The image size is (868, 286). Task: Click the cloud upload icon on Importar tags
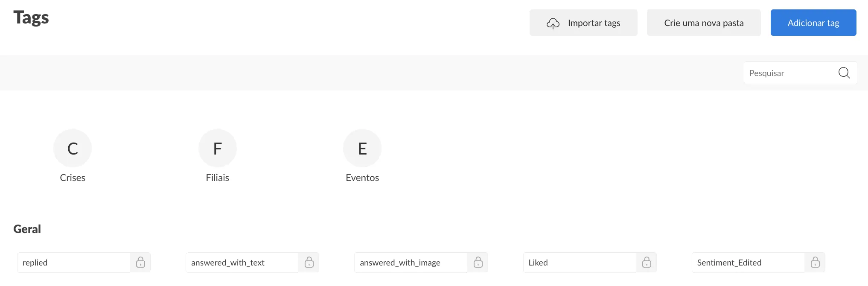tap(553, 23)
